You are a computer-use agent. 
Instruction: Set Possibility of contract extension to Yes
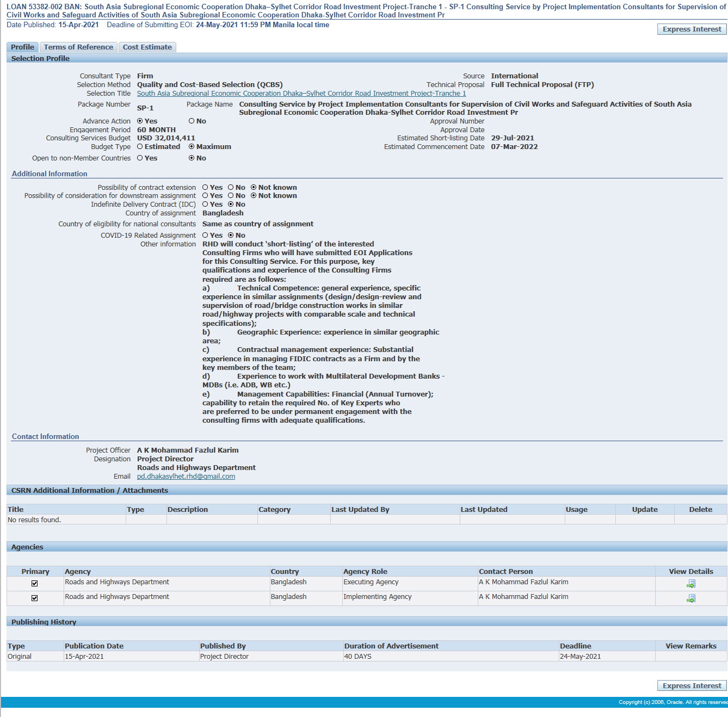(x=205, y=188)
